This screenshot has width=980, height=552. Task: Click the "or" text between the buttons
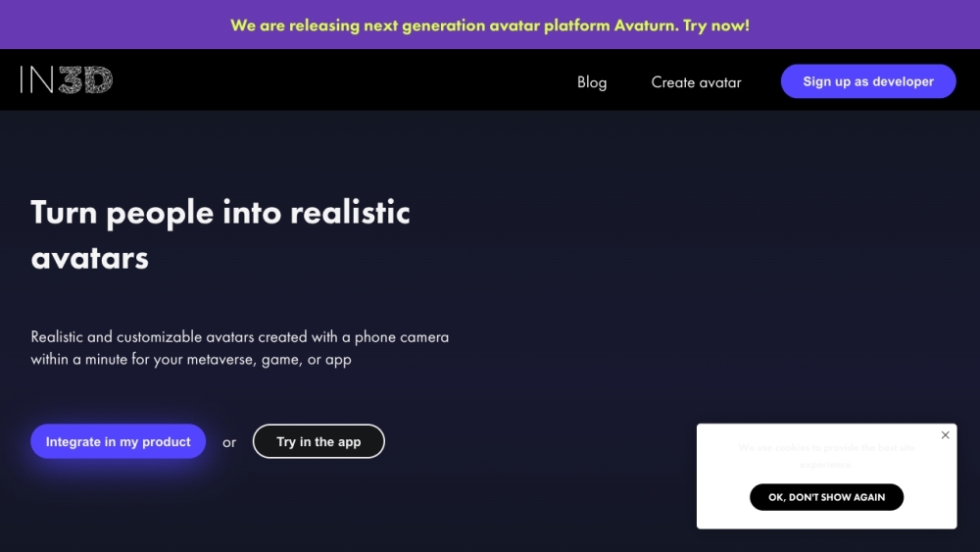[x=229, y=443]
